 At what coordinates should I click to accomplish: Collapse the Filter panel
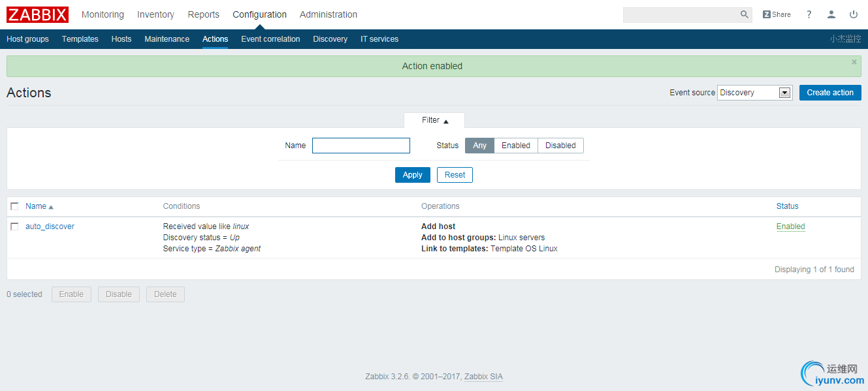click(x=434, y=120)
